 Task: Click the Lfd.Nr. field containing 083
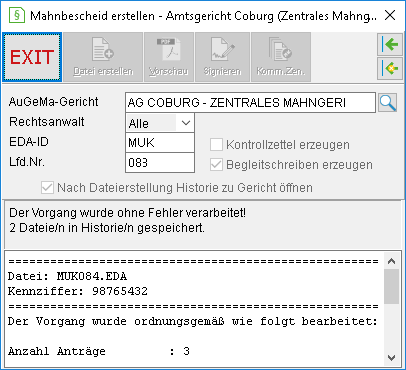click(x=160, y=163)
